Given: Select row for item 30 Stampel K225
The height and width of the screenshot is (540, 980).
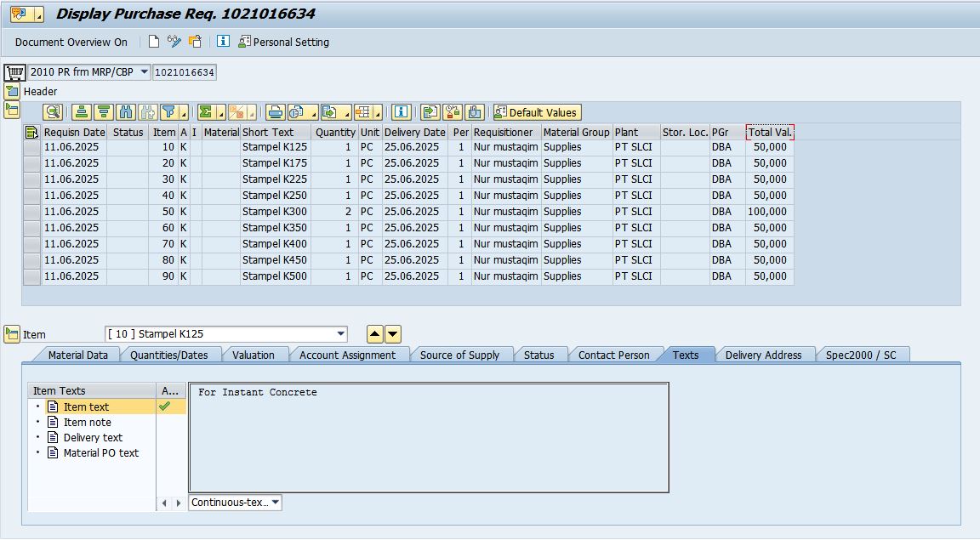Looking at the screenshot, I should tap(31, 180).
